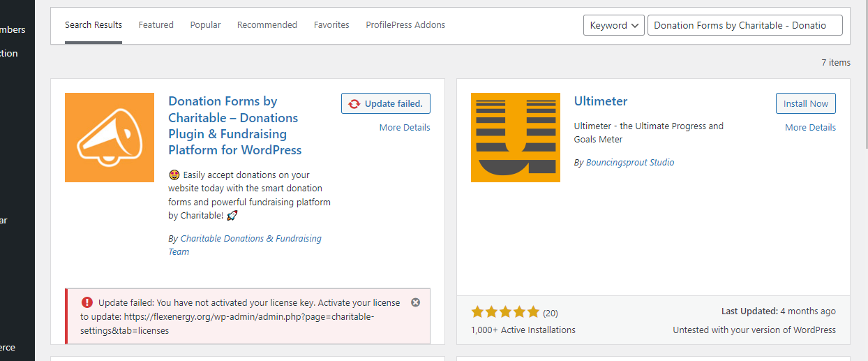Click the Ultimeter five-star rating
Viewport: 868px width, 361px height.
tap(505, 312)
